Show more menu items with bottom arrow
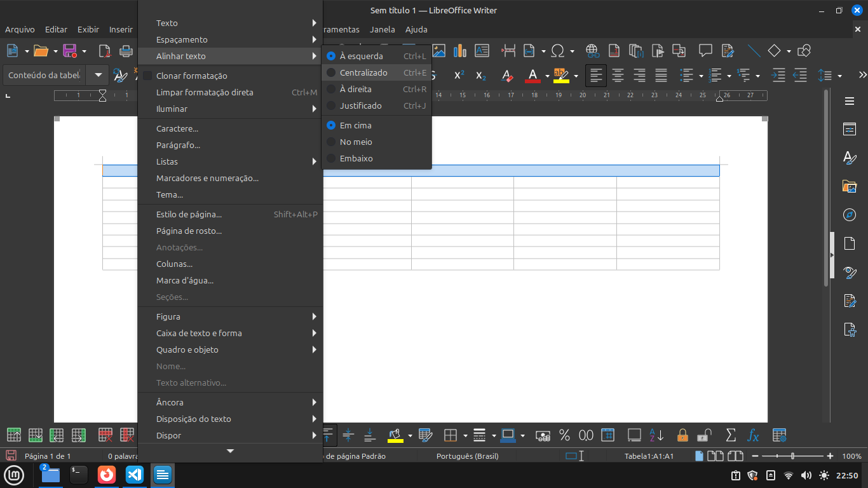 pyautogui.click(x=230, y=451)
